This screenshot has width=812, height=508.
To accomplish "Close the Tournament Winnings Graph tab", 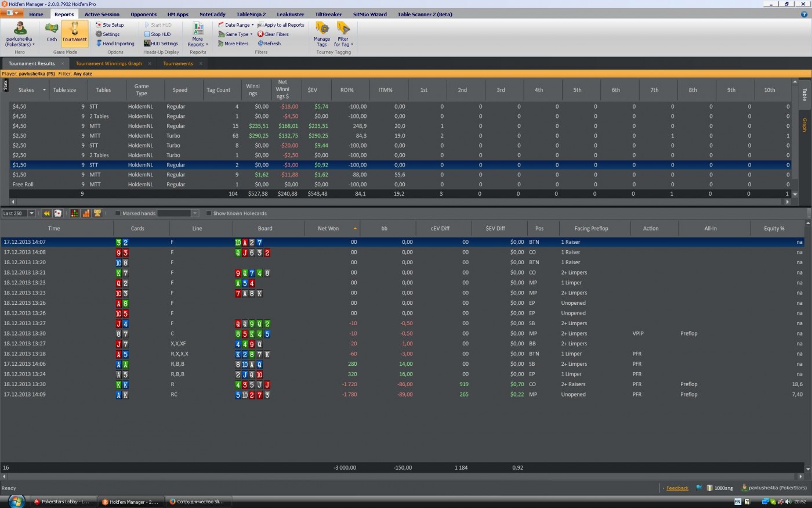I will pos(150,64).
